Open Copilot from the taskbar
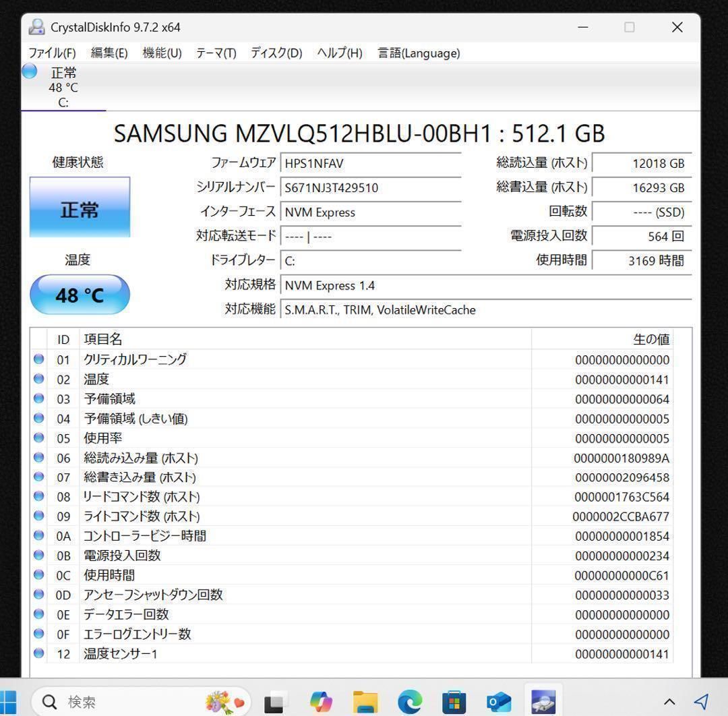728x716 pixels. (321, 702)
